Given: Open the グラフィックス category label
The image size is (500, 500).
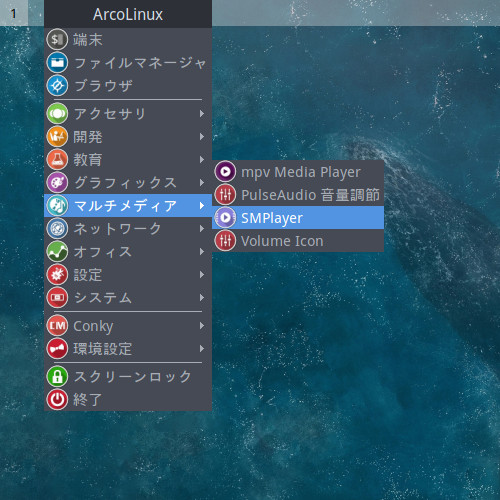Looking at the screenshot, I should [125, 183].
